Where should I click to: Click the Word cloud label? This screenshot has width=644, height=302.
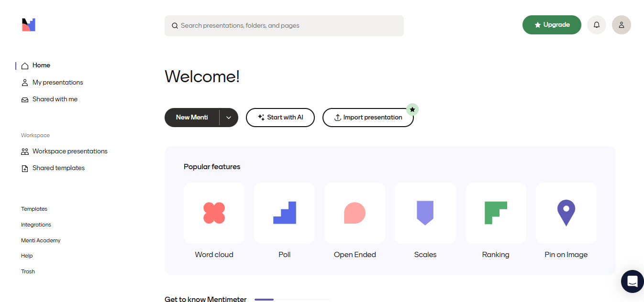214,255
